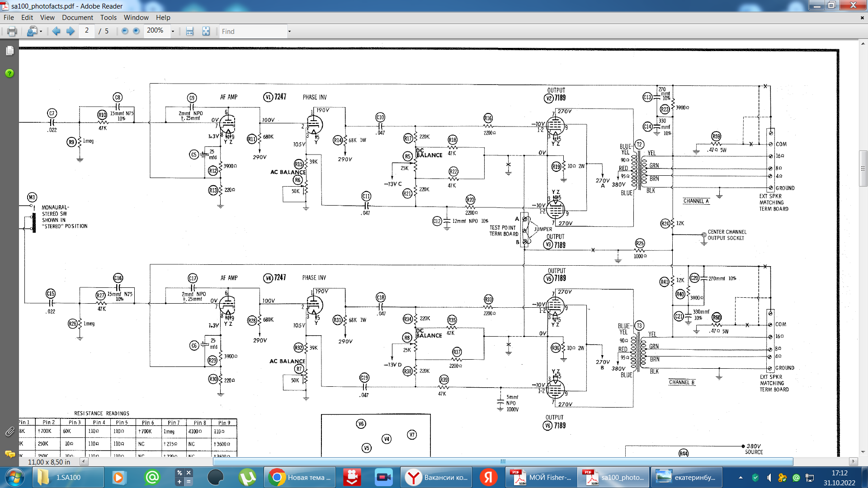Image resolution: width=868 pixels, height=488 pixels.
Task: Maximize/restore the Adobe Reader window
Action: tap(832, 5)
